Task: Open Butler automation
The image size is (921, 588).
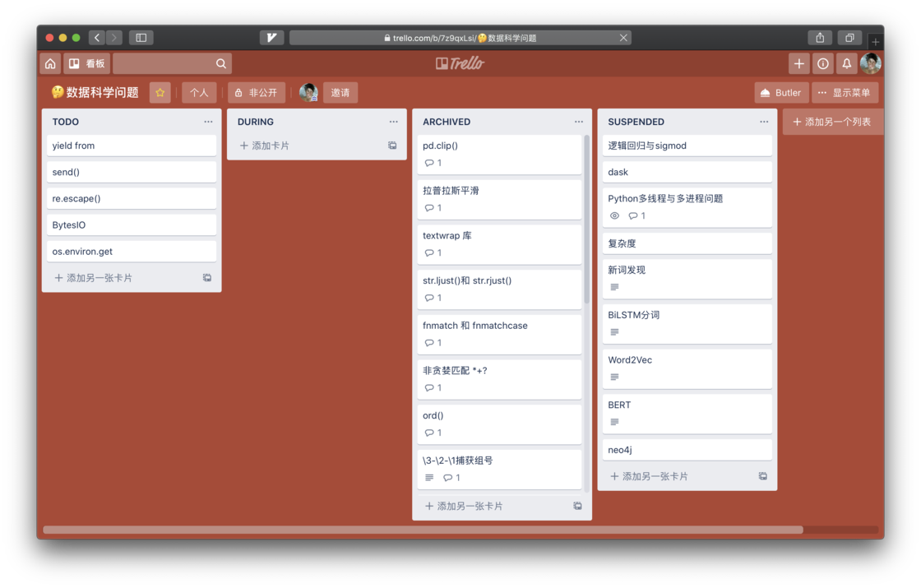Action: (x=780, y=93)
